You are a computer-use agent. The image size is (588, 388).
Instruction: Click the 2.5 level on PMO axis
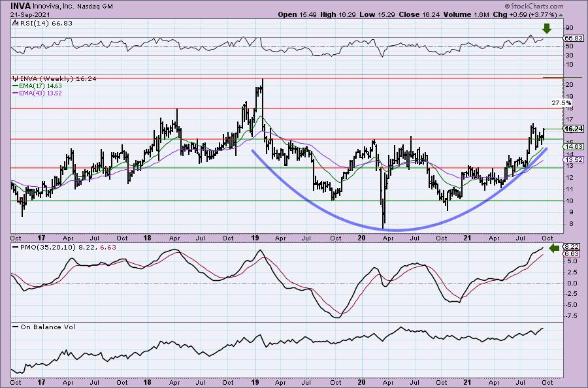572,272
